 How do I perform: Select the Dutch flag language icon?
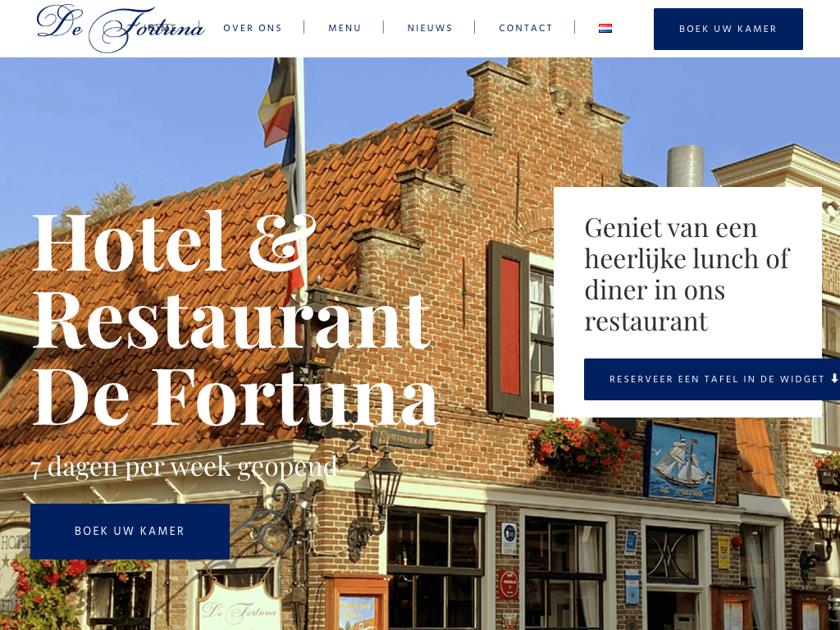(x=605, y=29)
